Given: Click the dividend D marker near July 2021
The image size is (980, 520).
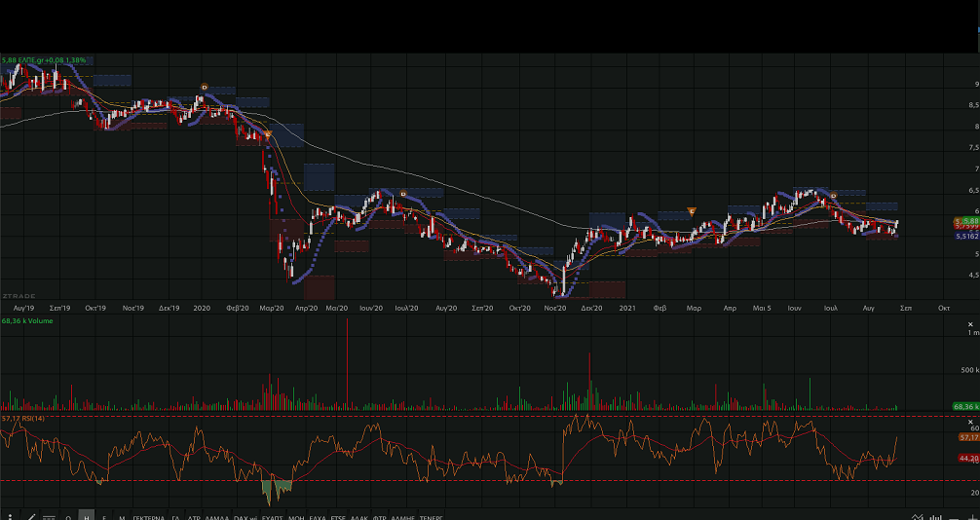Looking at the screenshot, I should 834,196.
